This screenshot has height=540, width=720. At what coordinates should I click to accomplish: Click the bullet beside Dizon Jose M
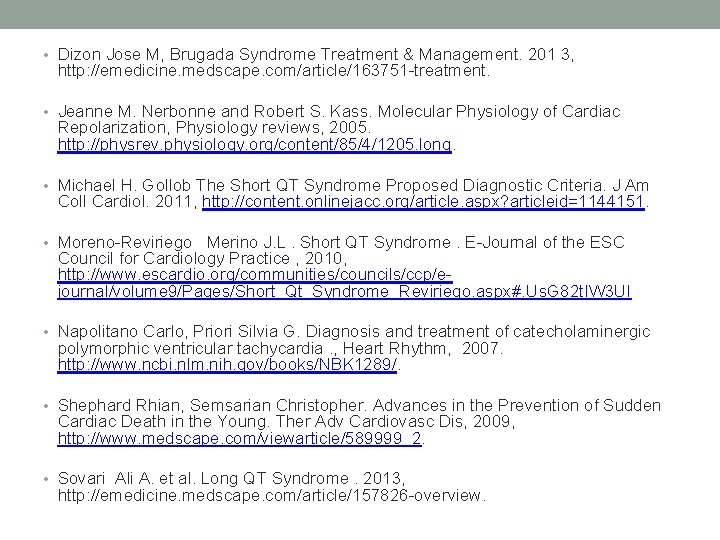point(46,55)
